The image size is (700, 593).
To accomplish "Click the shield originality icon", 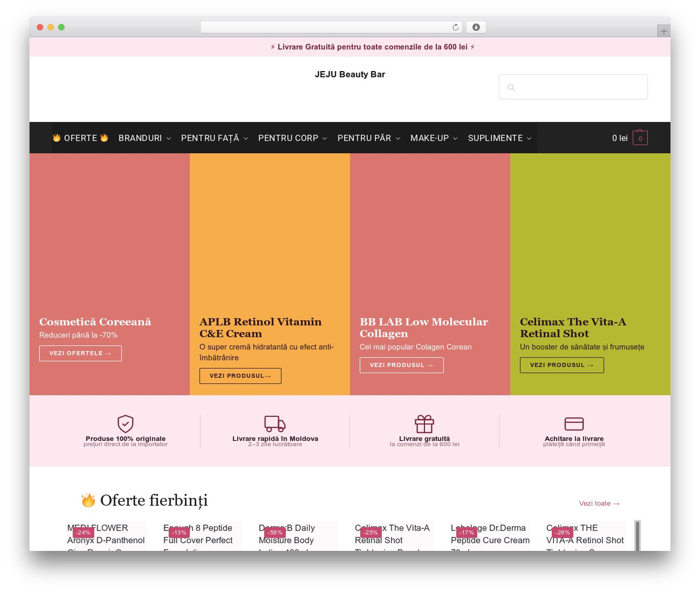I will click(x=125, y=423).
